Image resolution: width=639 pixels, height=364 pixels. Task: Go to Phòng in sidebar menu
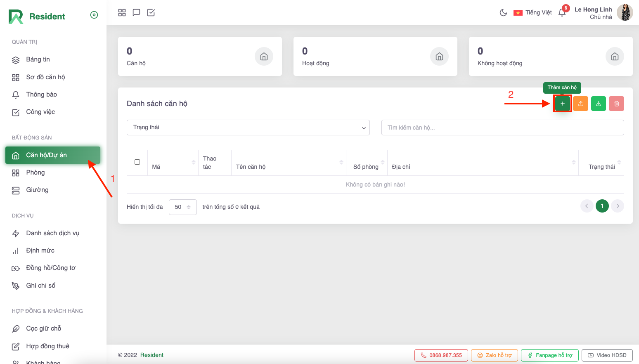point(35,173)
